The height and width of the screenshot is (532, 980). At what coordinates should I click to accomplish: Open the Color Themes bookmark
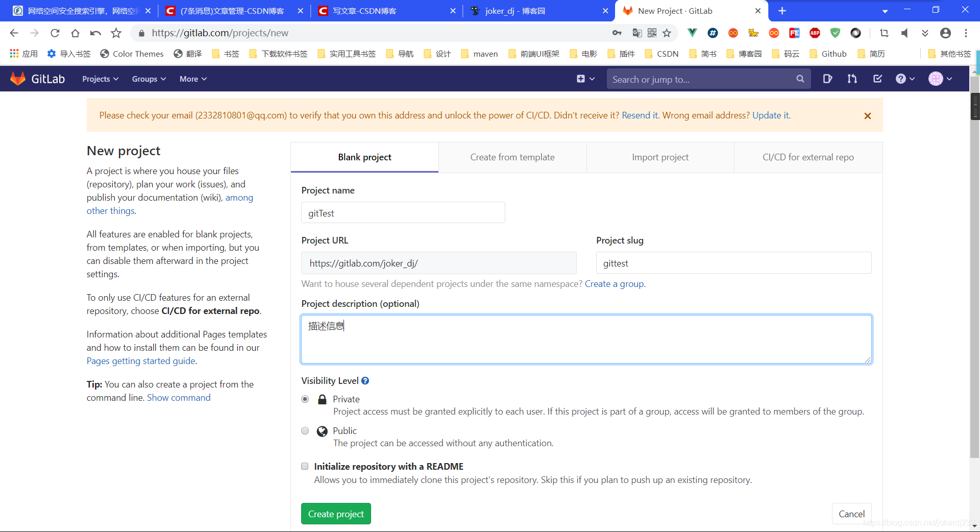pyautogui.click(x=132, y=54)
